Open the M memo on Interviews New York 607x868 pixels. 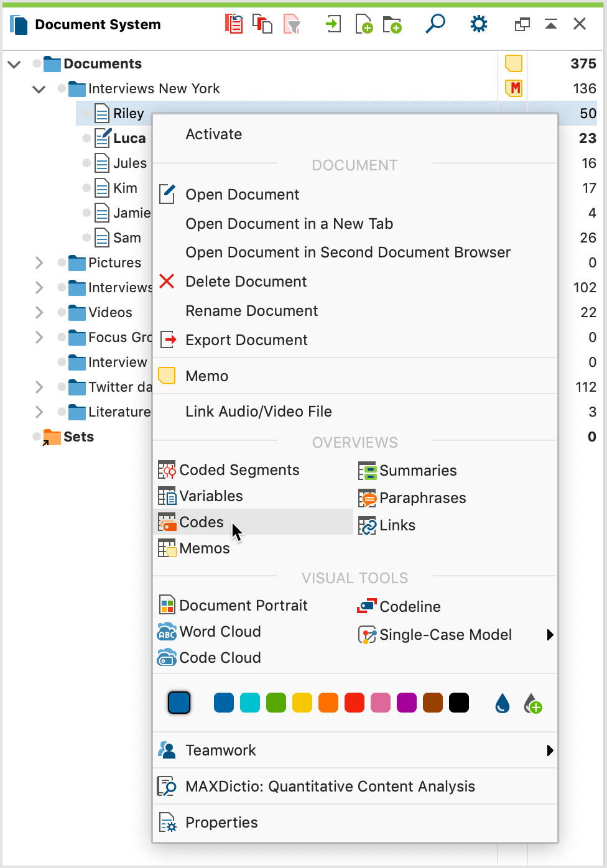[514, 88]
